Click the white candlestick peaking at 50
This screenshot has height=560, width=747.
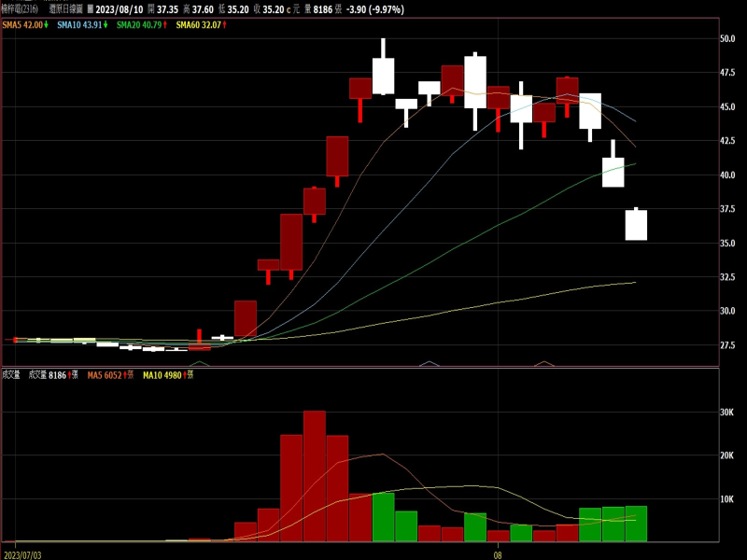pyautogui.click(x=383, y=76)
